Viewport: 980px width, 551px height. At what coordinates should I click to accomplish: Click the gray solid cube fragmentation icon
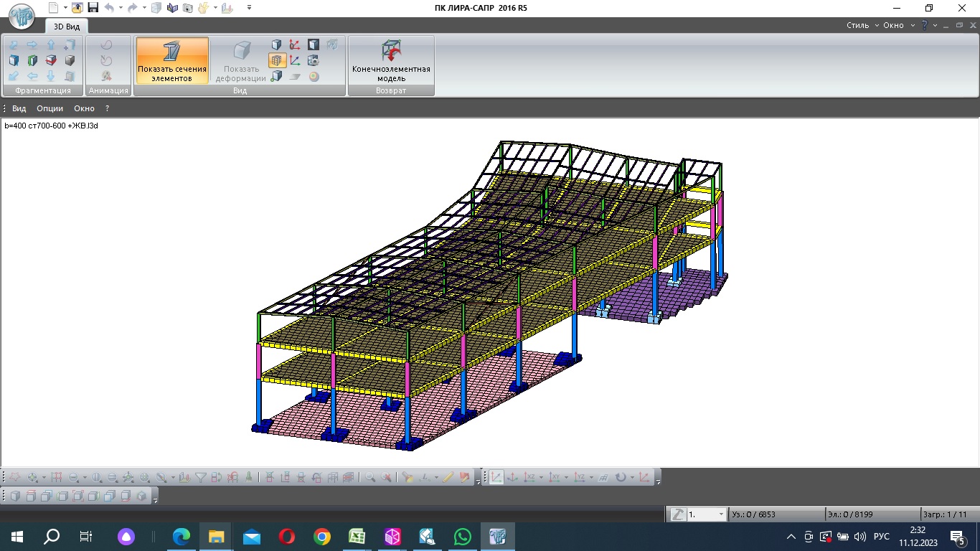[70, 61]
